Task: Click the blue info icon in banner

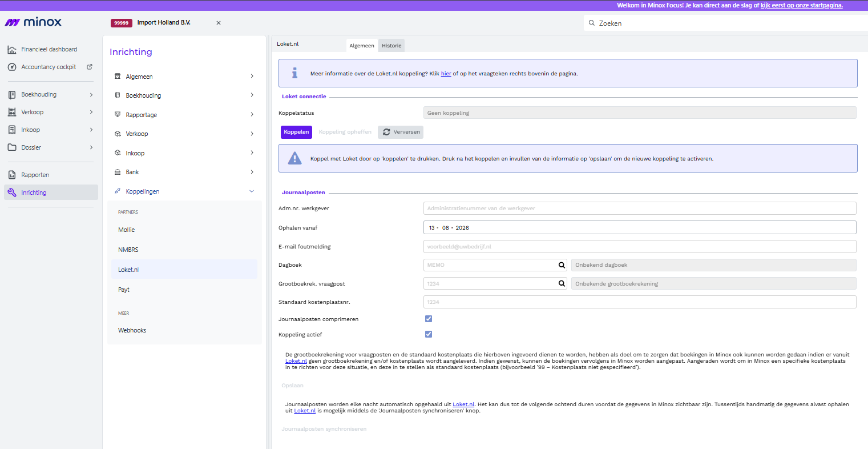Action: pos(294,73)
